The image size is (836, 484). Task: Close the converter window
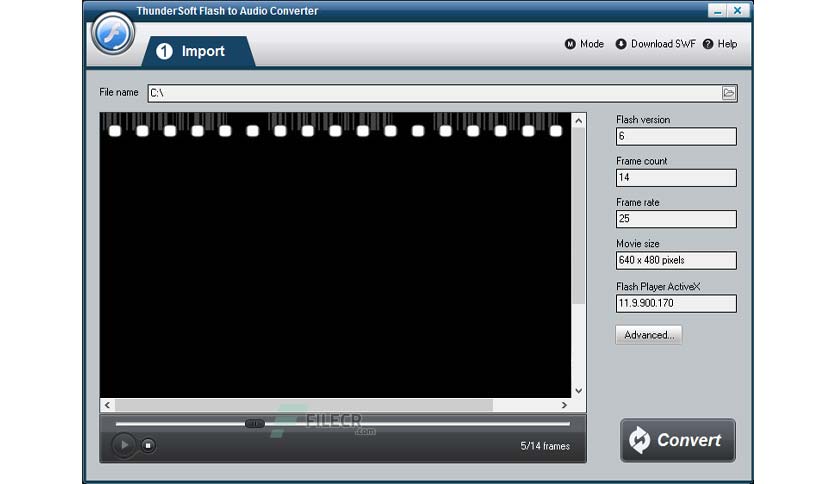click(x=738, y=11)
